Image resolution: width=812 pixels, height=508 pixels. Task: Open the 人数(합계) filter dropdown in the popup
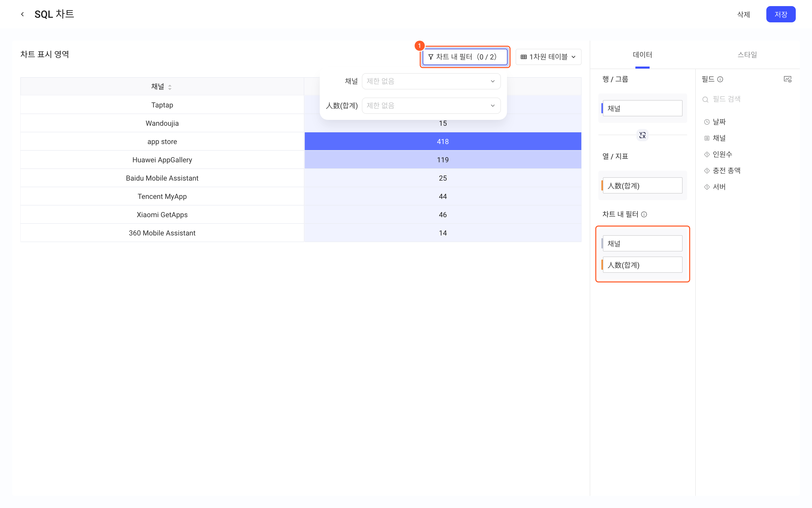(x=431, y=105)
